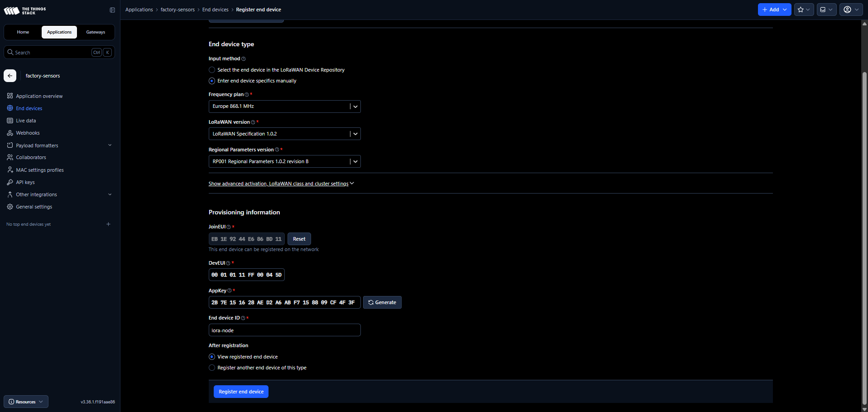Viewport: 868px width, 412px height.
Task: Click the vertical page scrollbar
Action: click(864, 238)
